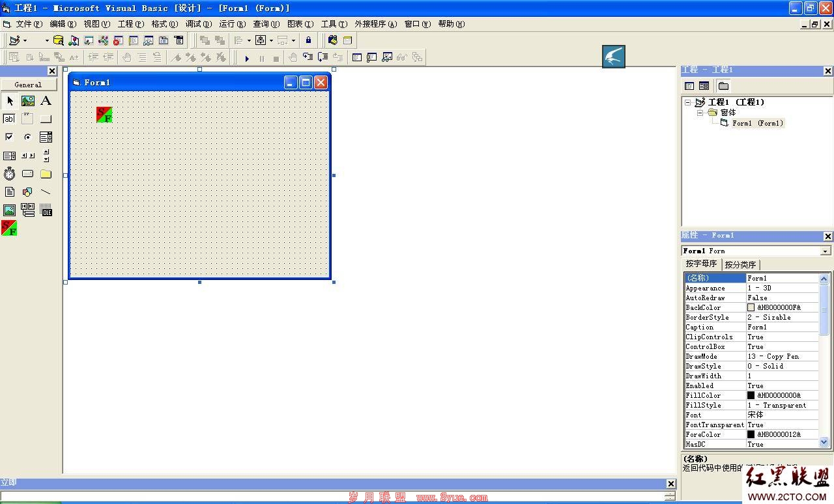The image size is (834, 504).
Task: Open the Center on form dropdown arrow
Action: (x=271, y=40)
